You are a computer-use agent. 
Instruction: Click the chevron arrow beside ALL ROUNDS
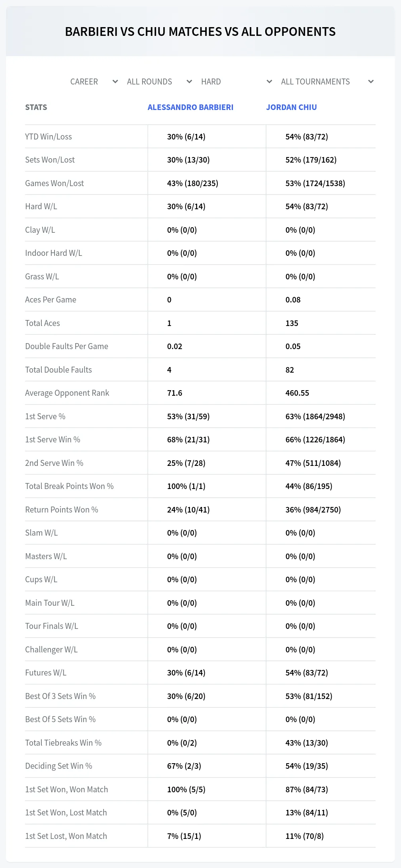click(190, 82)
